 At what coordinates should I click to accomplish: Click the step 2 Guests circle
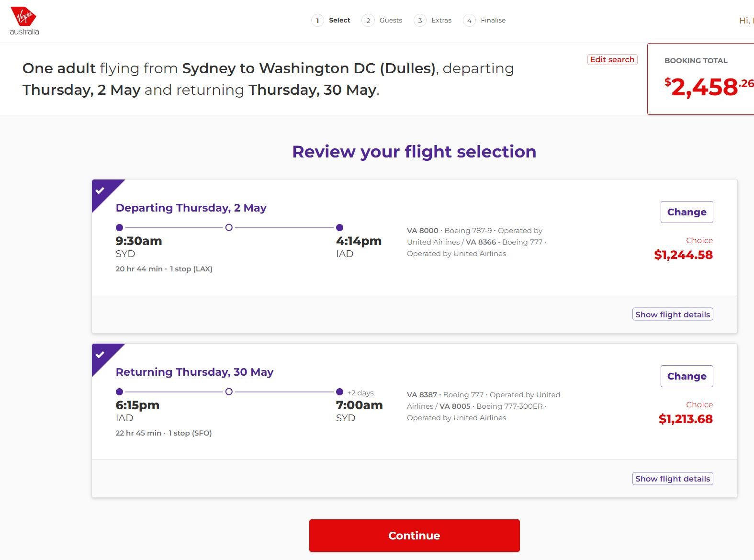coord(368,21)
